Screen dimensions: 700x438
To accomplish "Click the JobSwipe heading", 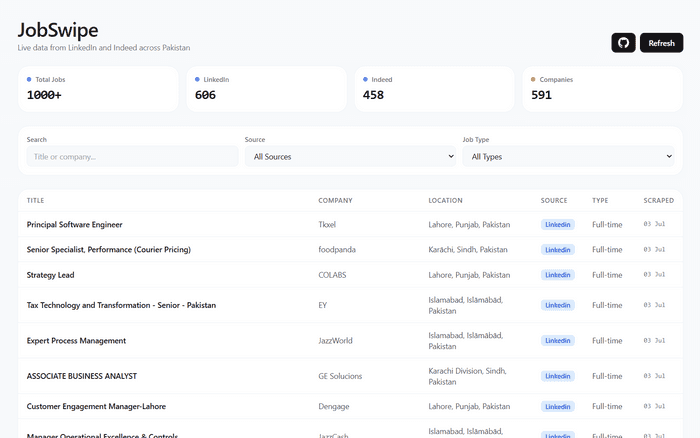I will (58, 30).
